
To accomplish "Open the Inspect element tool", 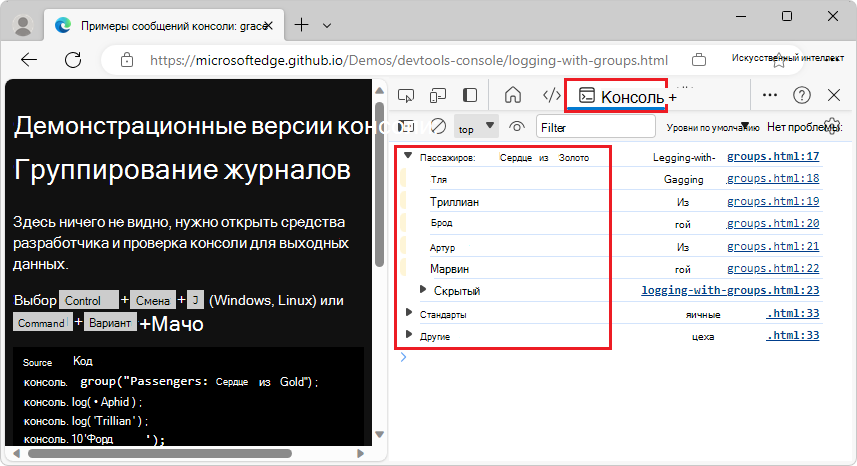I will pyautogui.click(x=406, y=96).
